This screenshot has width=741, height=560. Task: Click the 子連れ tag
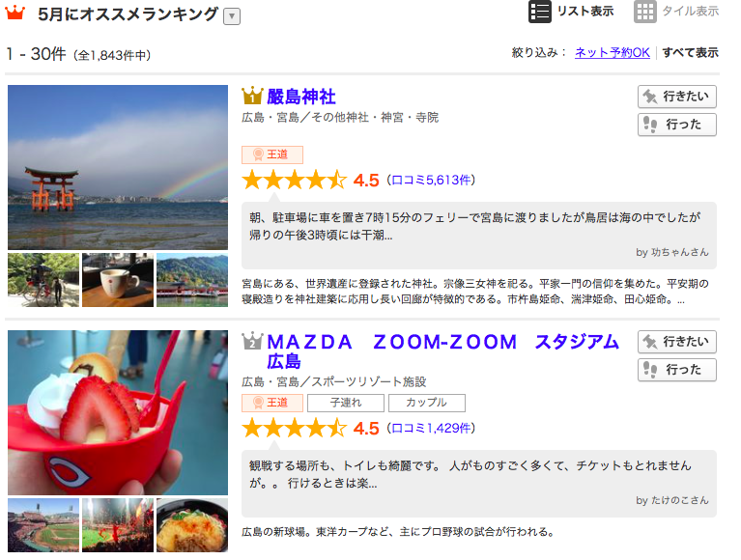click(346, 403)
